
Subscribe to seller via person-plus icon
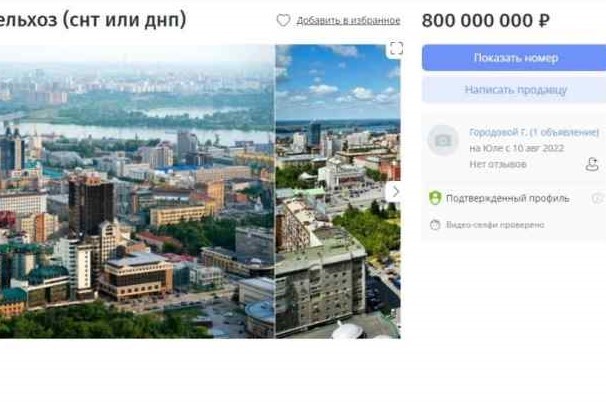click(592, 164)
